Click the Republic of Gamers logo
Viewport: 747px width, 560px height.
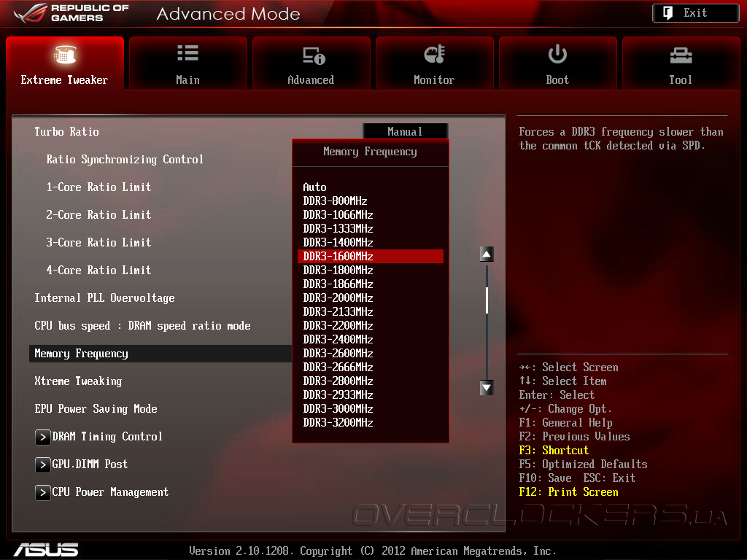pos(71,13)
